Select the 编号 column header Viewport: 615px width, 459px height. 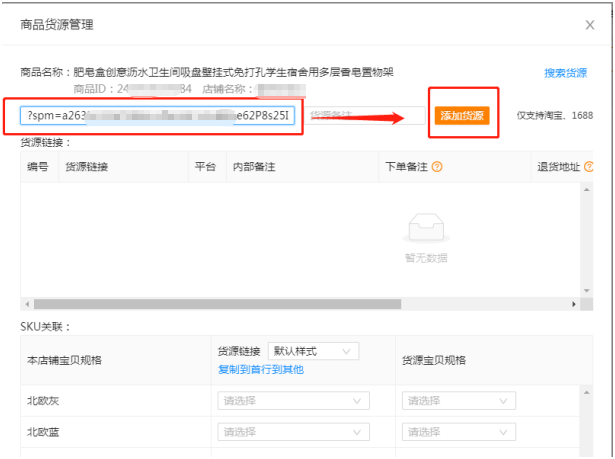click(38, 167)
